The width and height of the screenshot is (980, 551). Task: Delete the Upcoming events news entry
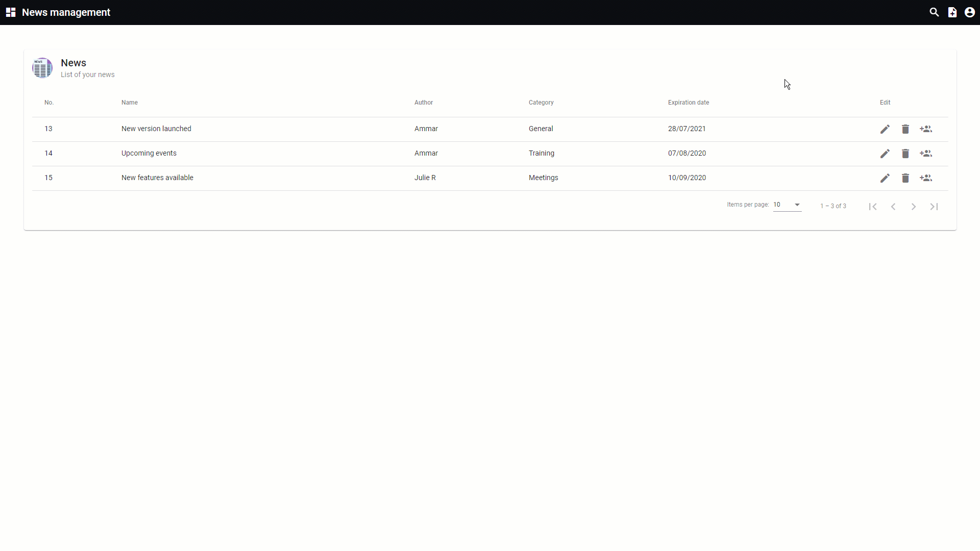tap(905, 154)
